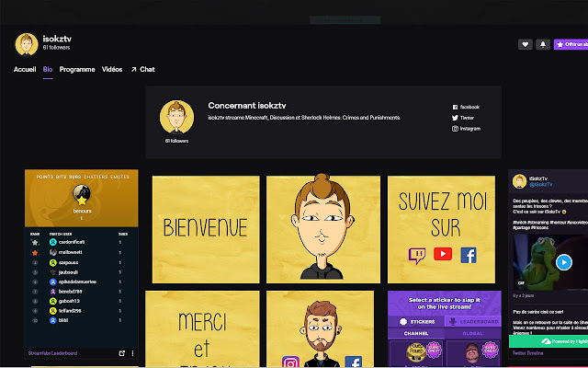Select the Bio tab
This screenshot has height=368, width=588.
(48, 70)
